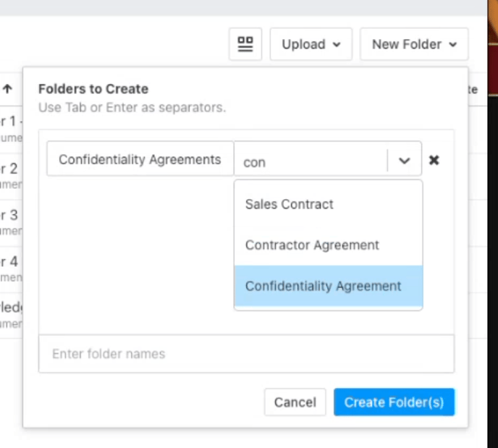
Task: Collapse the template list using the chevron arrow
Action: pyautogui.click(x=405, y=161)
